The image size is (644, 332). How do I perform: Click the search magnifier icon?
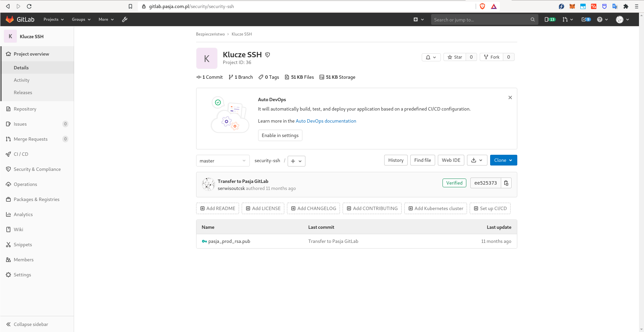[533, 19]
